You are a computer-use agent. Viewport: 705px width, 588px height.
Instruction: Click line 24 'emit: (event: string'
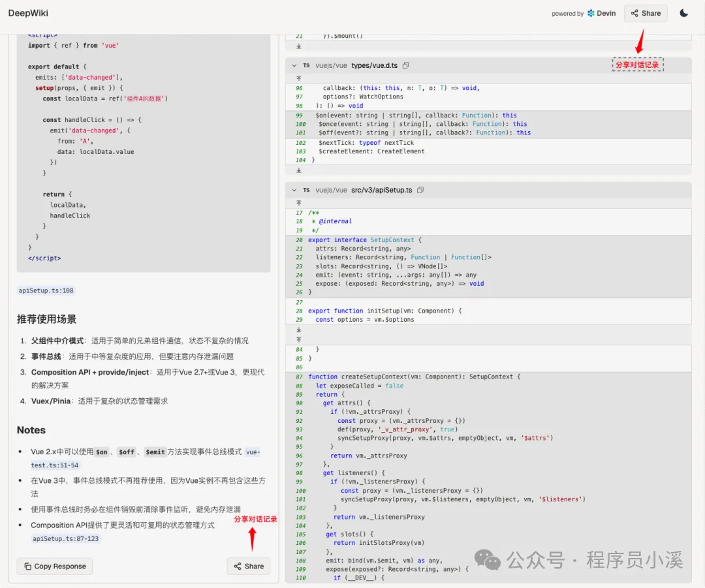396,275
